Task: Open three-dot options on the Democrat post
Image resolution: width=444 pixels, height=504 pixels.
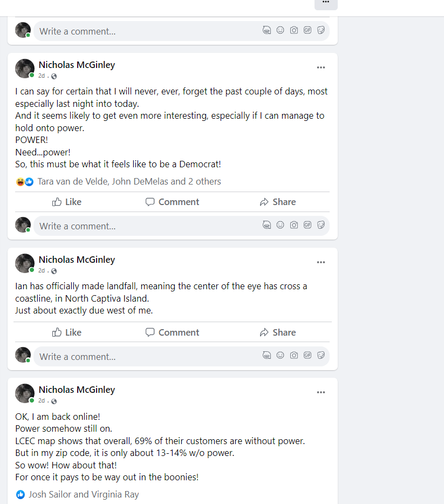Action: click(321, 67)
